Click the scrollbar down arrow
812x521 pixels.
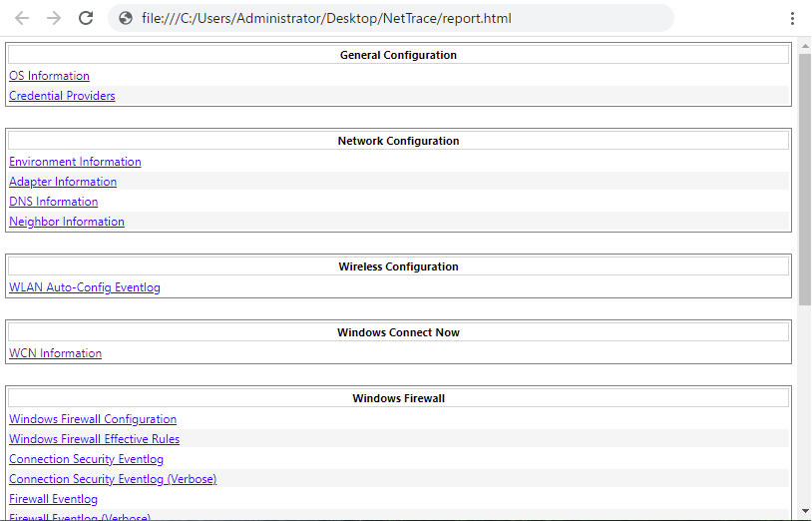[x=805, y=512]
